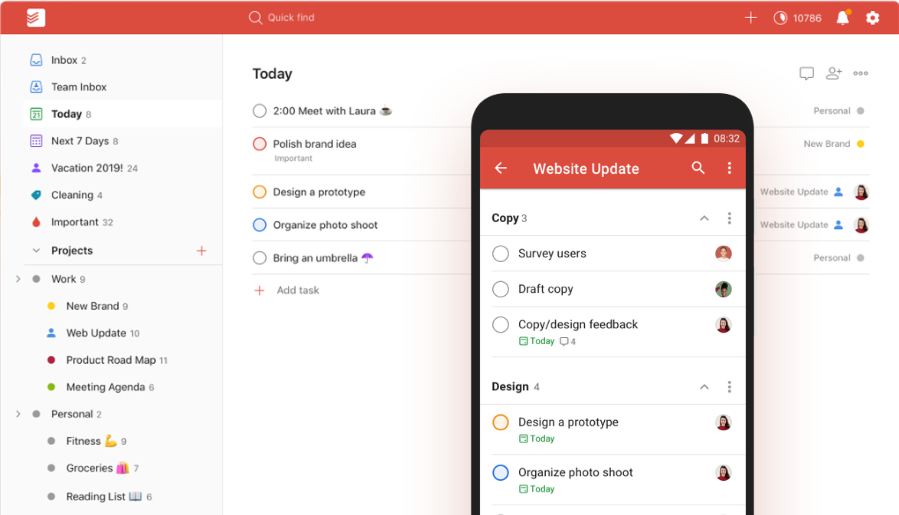
Task: Click assignee avatar on Organize photo shoot row
Action: (861, 225)
